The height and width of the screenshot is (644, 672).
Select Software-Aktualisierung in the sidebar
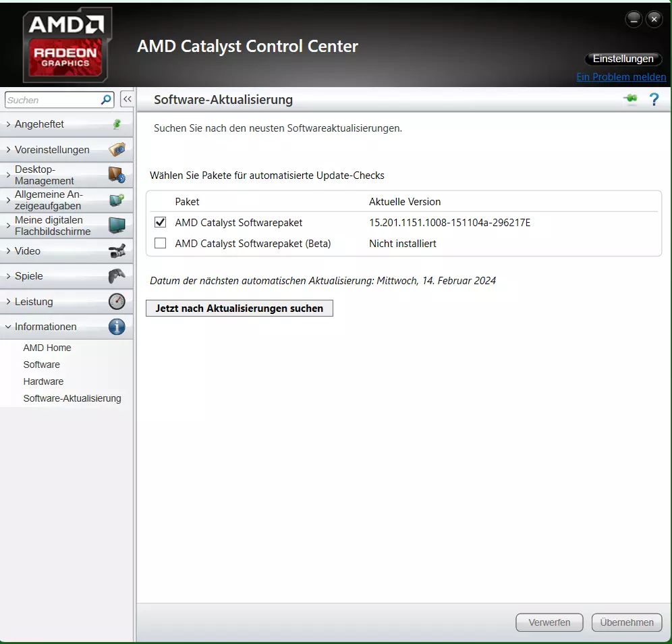[72, 398]
